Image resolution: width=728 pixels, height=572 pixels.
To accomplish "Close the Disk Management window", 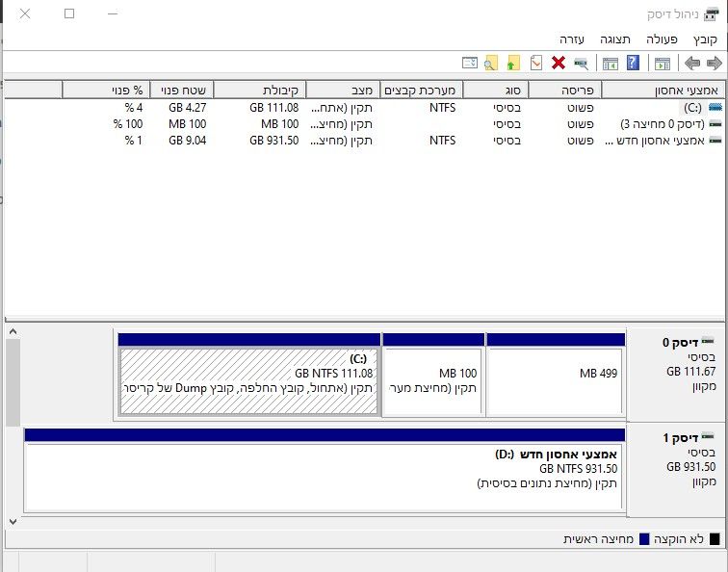I will 25,13.
